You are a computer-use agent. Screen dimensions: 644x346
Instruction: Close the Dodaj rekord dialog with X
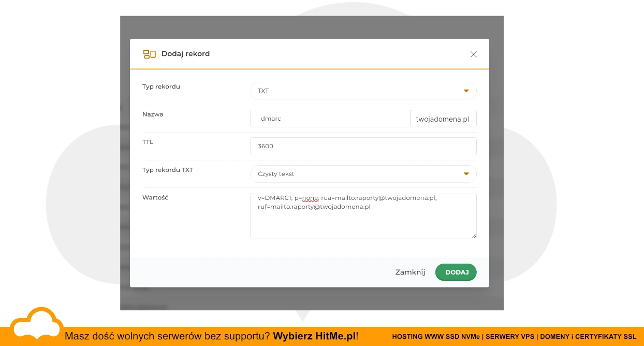point(473,54)
